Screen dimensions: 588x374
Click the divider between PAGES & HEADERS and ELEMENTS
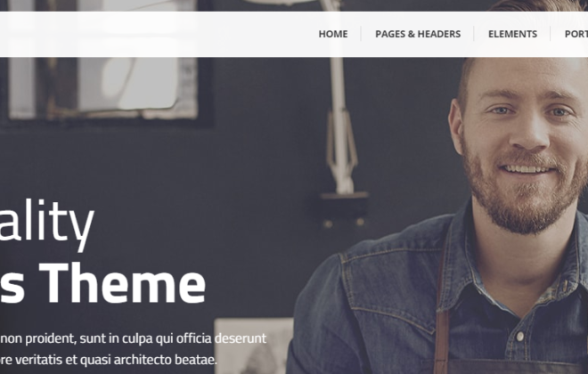(x=474, y=34)
